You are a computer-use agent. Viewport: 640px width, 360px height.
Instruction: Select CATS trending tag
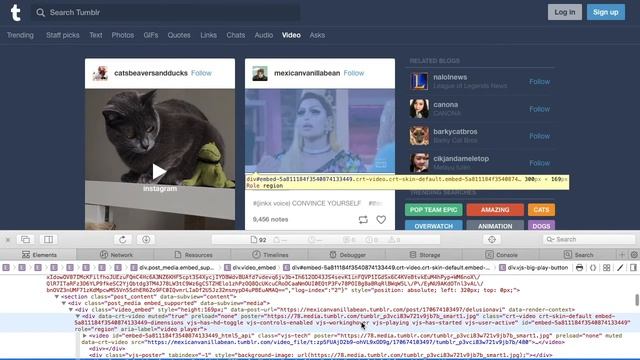click(541, 210)
